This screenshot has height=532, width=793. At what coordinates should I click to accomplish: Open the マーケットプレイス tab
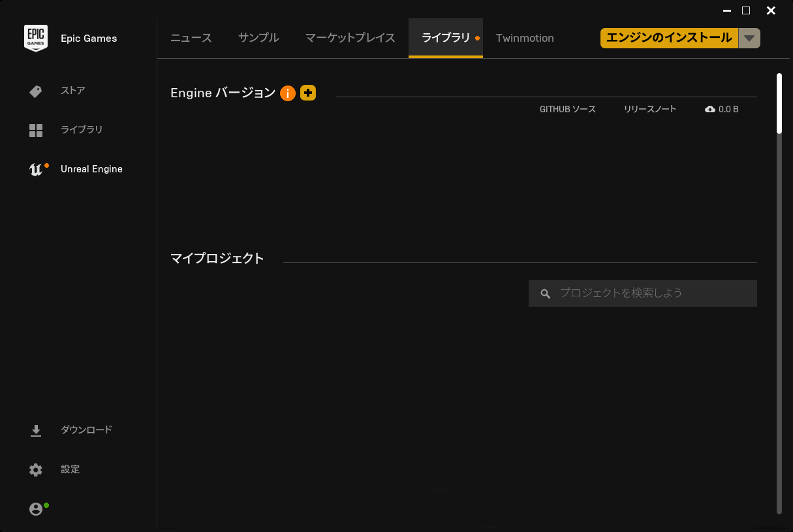[350, 38]
